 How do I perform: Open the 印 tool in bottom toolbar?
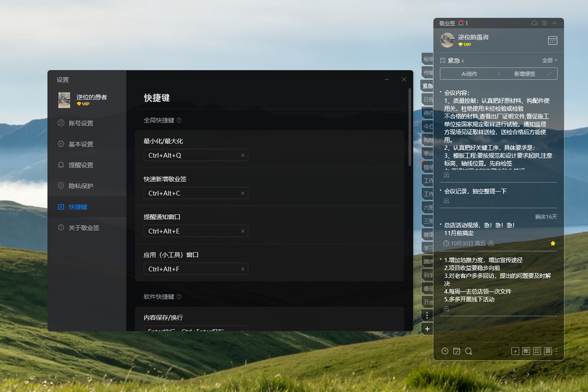[x=537, y=351]
